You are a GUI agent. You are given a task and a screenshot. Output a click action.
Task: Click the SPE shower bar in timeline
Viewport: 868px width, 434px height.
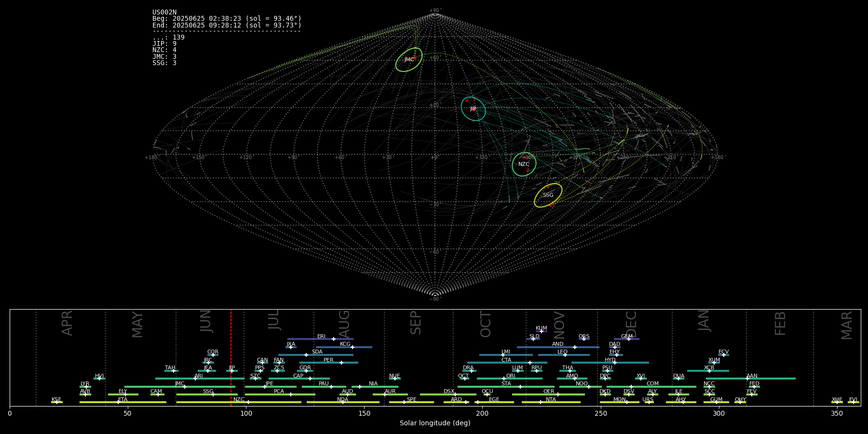411,402
